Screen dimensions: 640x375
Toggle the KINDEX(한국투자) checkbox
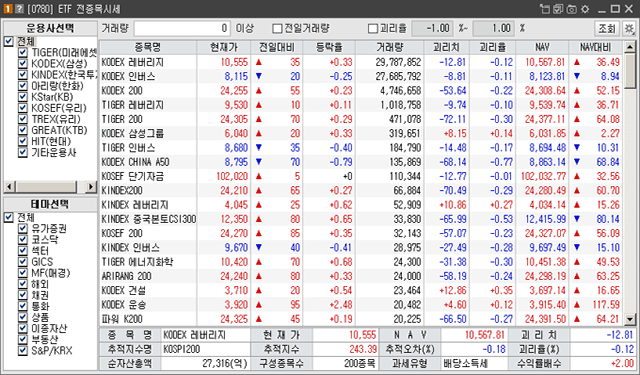coord(23,75)
